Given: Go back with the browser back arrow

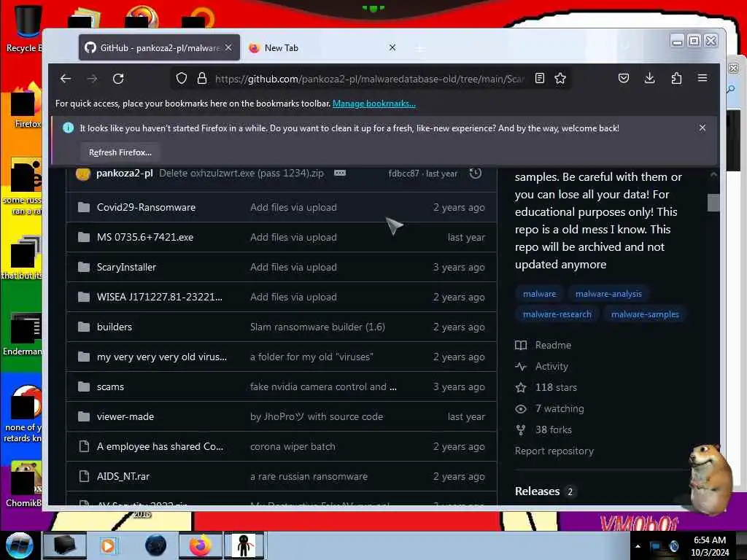Looking at the screenshot, I should (x=66, y=79).
